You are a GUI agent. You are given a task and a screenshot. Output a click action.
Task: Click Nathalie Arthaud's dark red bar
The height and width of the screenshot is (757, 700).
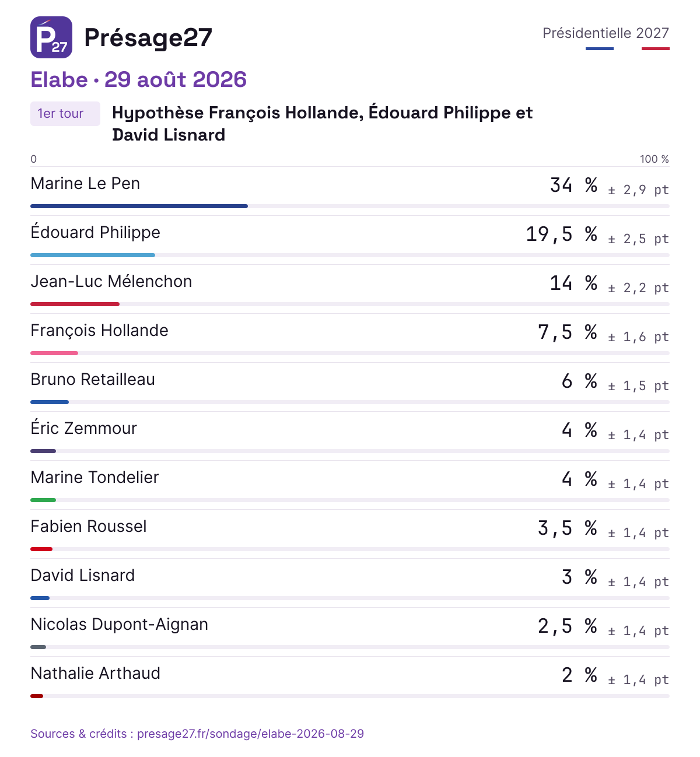click(x=37, y=696)
